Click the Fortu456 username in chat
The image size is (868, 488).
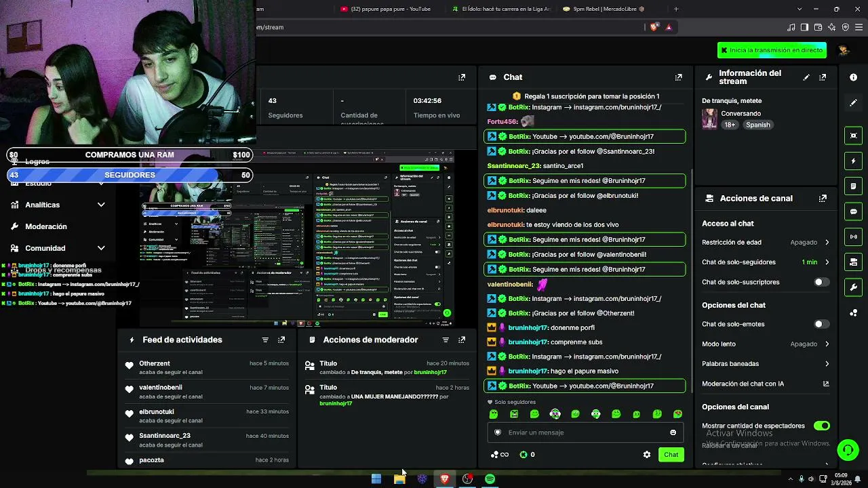tap(502, 122)
